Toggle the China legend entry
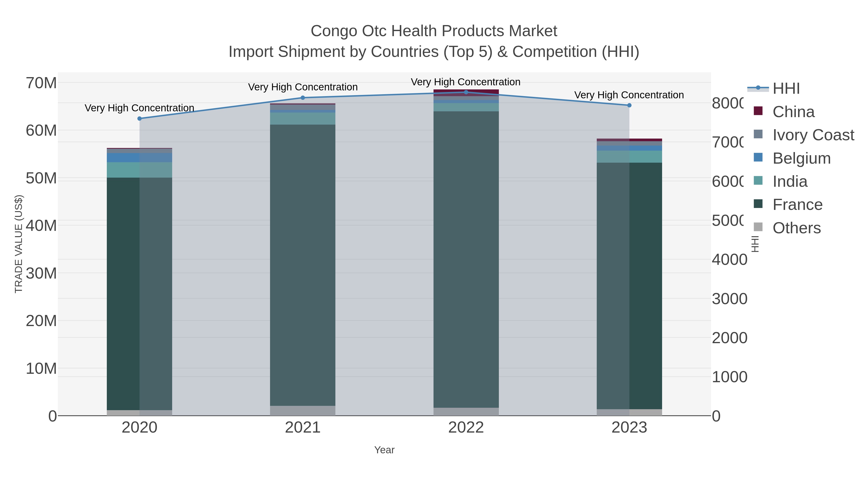The width and height of the screenshot is (868, 488). (784, 112)
